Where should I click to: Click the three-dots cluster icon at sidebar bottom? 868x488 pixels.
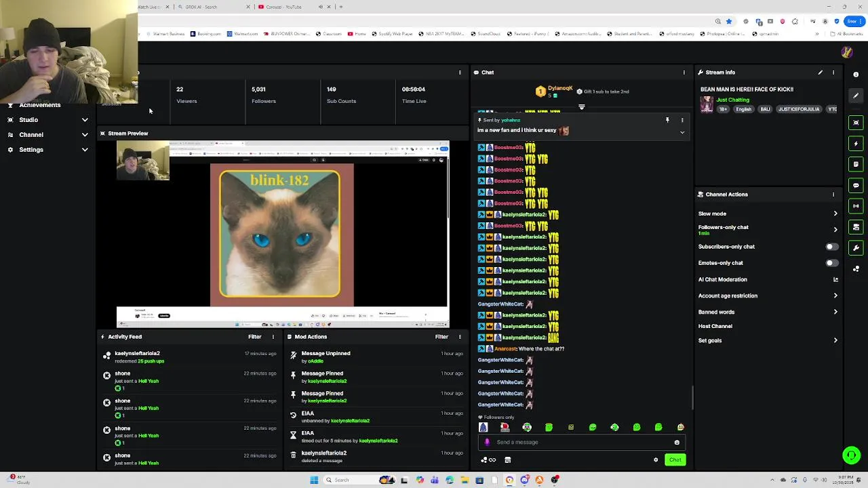coord(856,269)
